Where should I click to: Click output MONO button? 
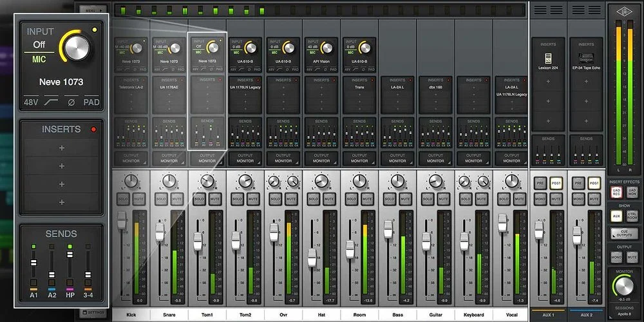point(616,257)
